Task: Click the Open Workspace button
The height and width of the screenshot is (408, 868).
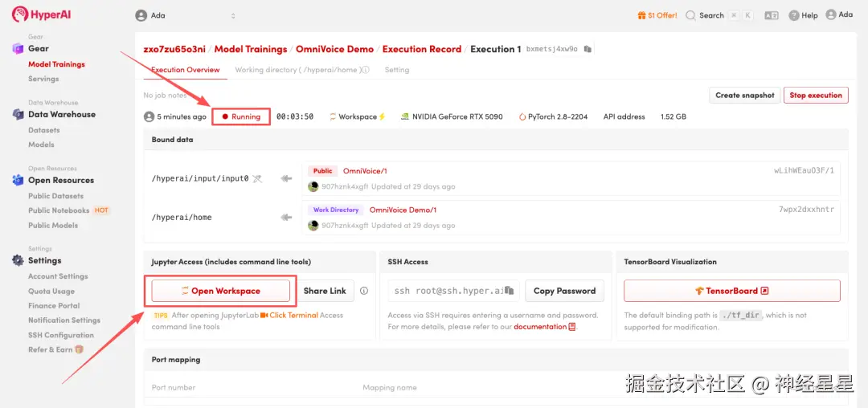Action: pos(221,291)
